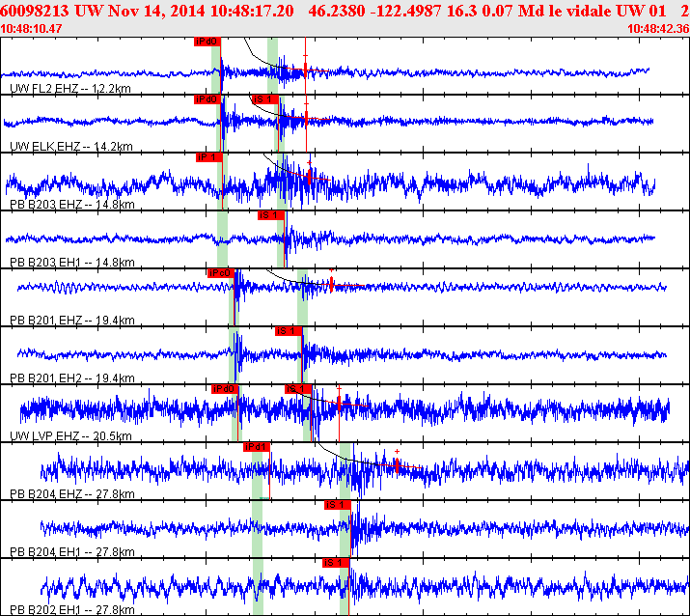Select the iPc0 pick on B201 EHZ

221,273
